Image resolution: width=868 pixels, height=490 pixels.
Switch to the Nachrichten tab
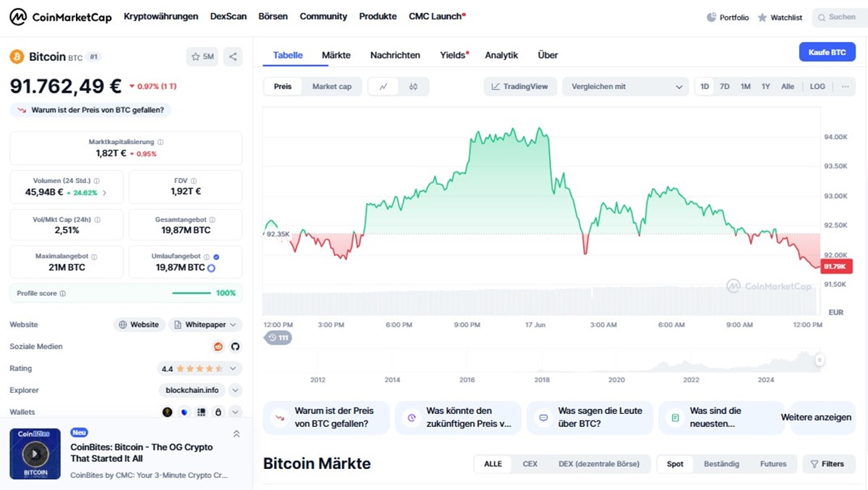(x=395, y=55)
